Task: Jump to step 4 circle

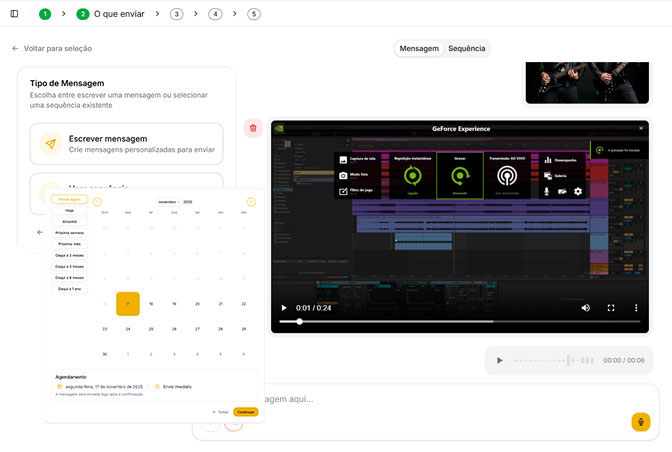Action: tap(215, 14)
